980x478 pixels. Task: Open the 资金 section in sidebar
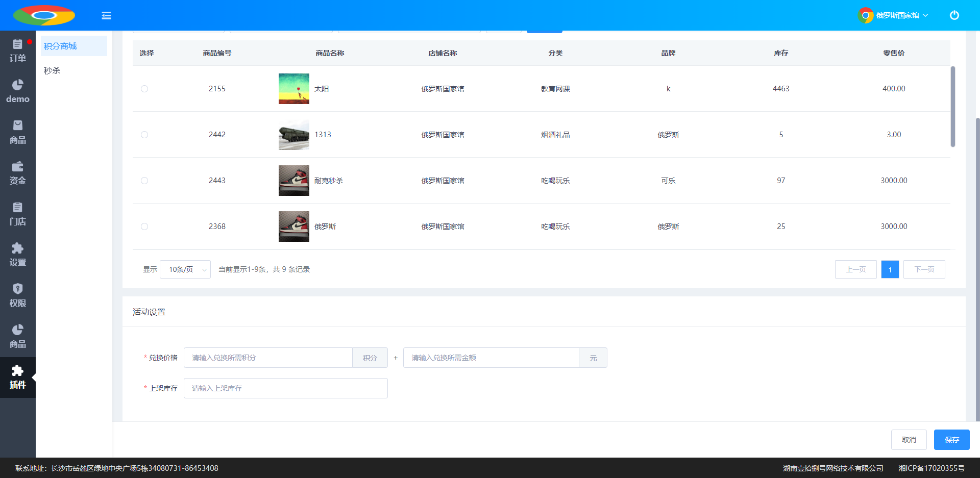tap(18, 173)
